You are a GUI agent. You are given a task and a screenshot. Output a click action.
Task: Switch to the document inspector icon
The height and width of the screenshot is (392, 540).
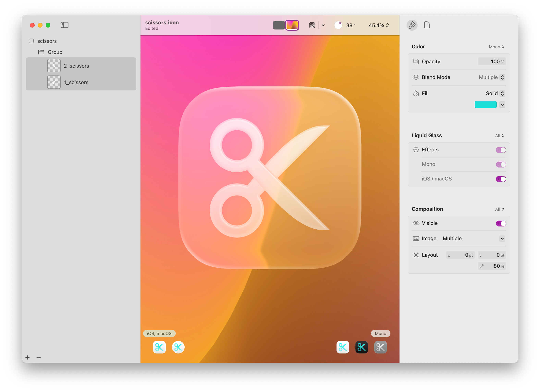[x=427, y=25]
